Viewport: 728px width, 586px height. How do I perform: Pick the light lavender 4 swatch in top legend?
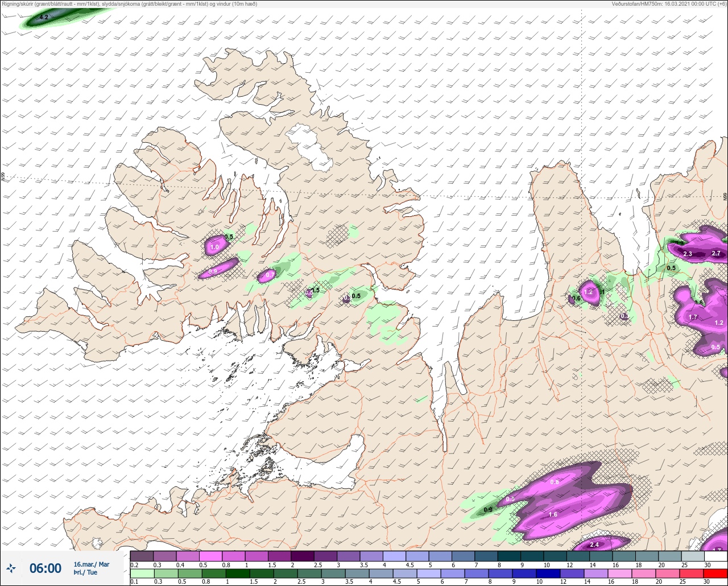coord(394,556)
